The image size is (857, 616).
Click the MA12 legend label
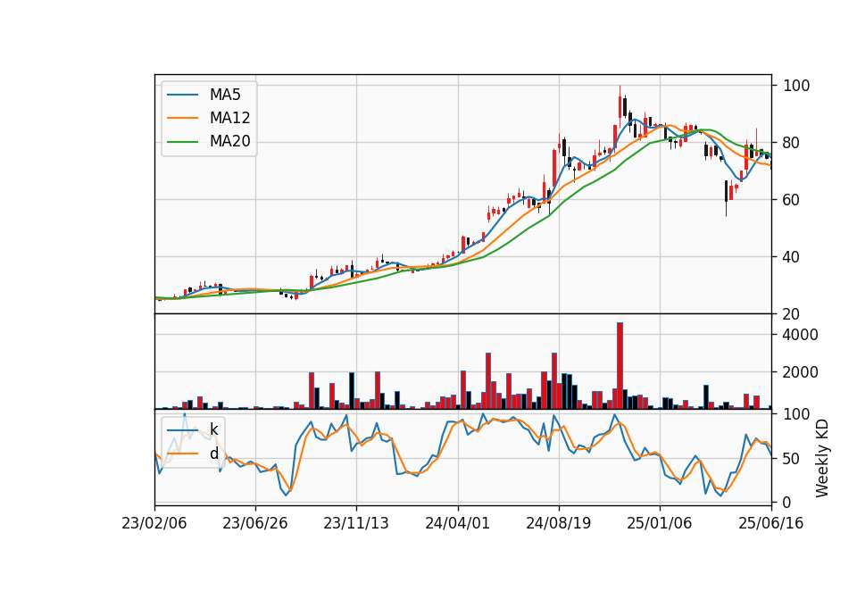(x=229, y=118)
